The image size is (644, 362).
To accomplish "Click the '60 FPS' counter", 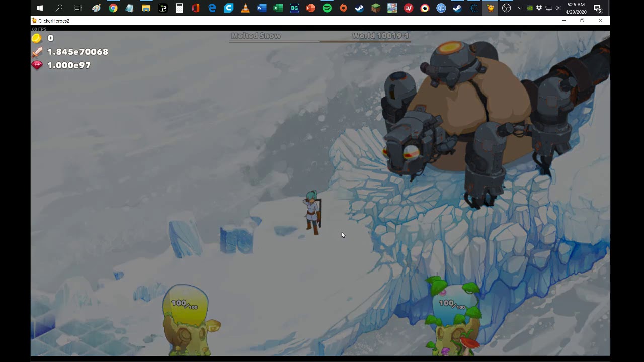I will coord(39,29).
